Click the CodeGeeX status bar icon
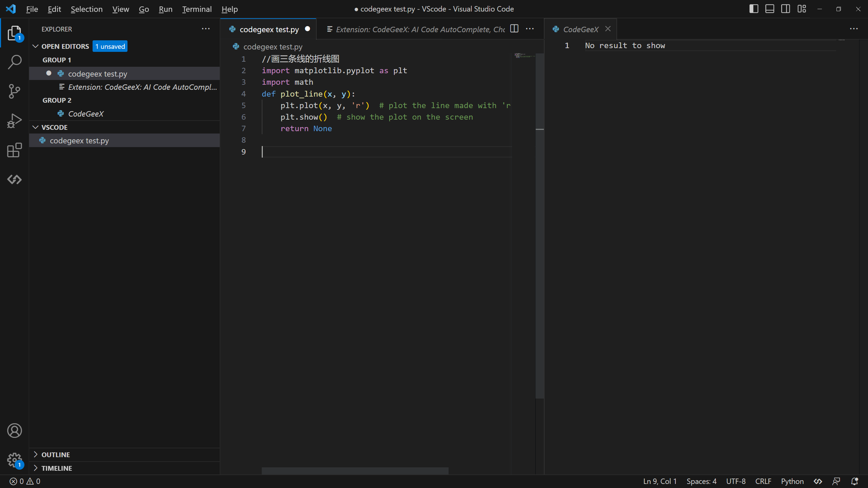 click(x=818, y=481)
